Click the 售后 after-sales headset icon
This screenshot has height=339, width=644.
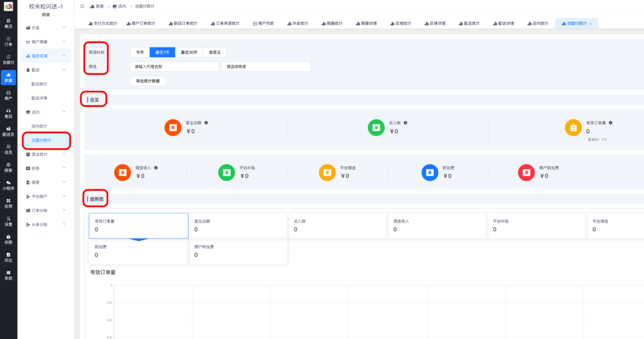coord(8,113)
